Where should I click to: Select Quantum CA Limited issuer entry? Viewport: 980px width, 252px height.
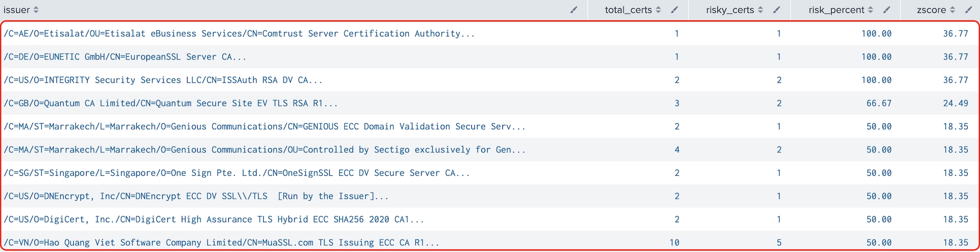171,103
